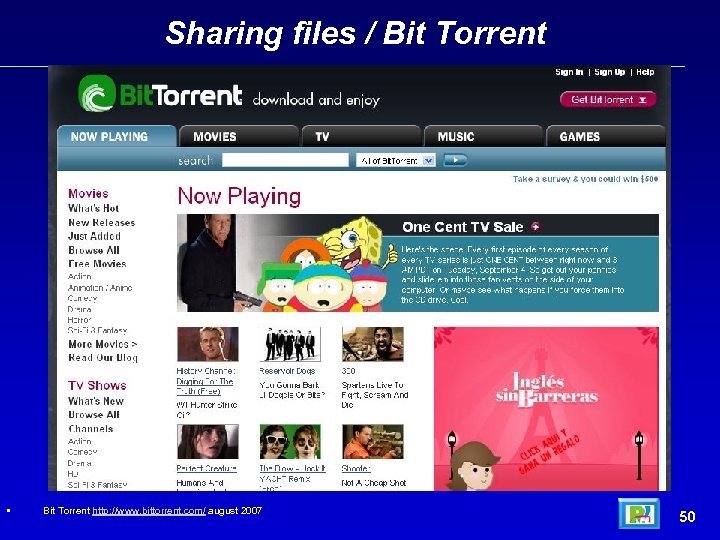Screen dimensions: 720x540
Task: Open What's New under TV Shows
Action: pos(96,401)
